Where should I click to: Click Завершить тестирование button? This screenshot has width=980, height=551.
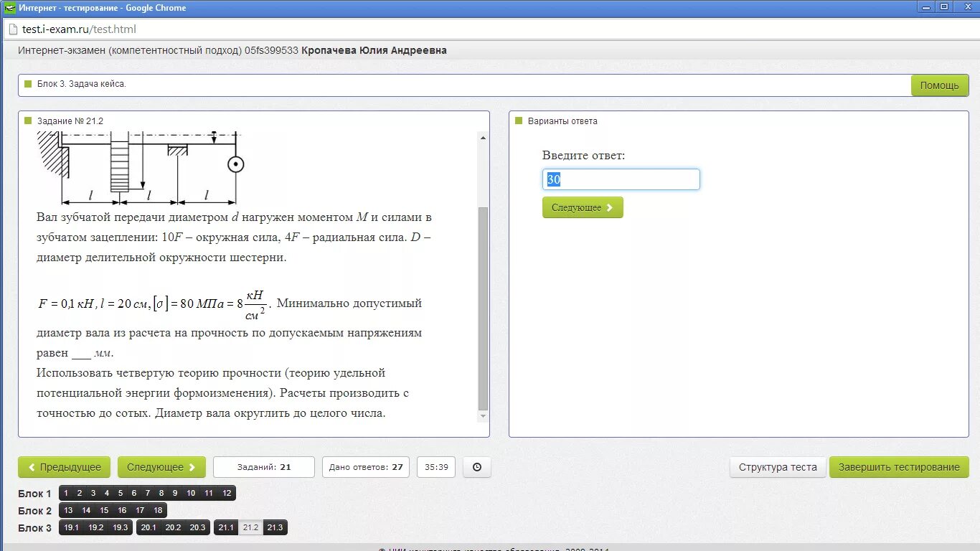coord(899,467)
